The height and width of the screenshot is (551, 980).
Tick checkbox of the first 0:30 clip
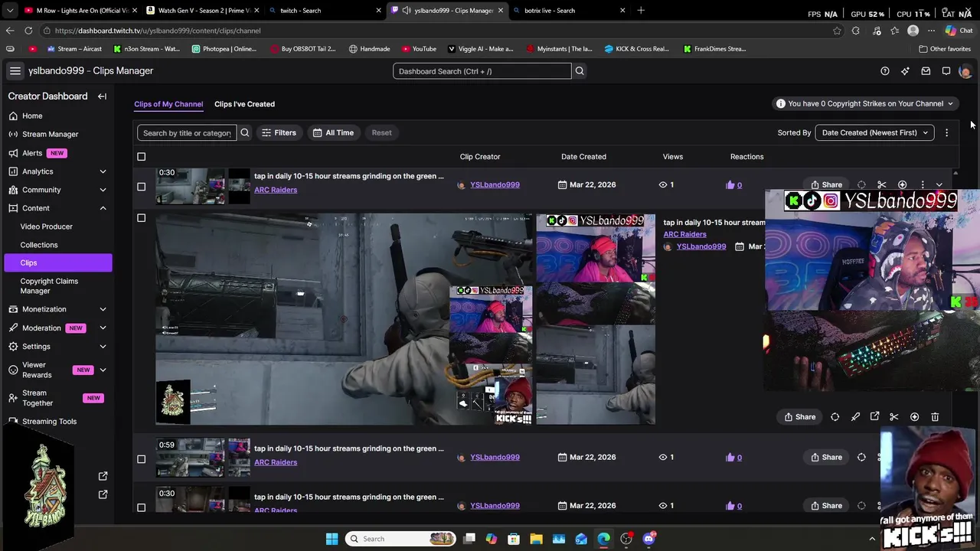click(141, 187)
